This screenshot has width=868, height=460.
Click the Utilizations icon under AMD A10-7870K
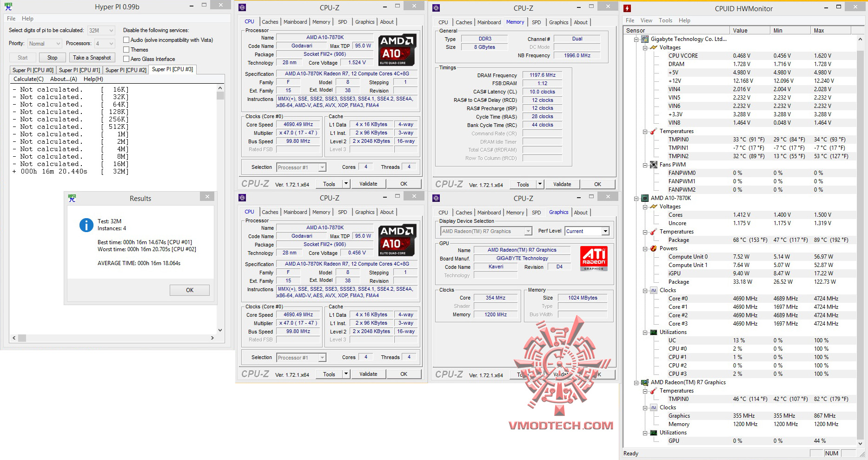coord(653,332)
